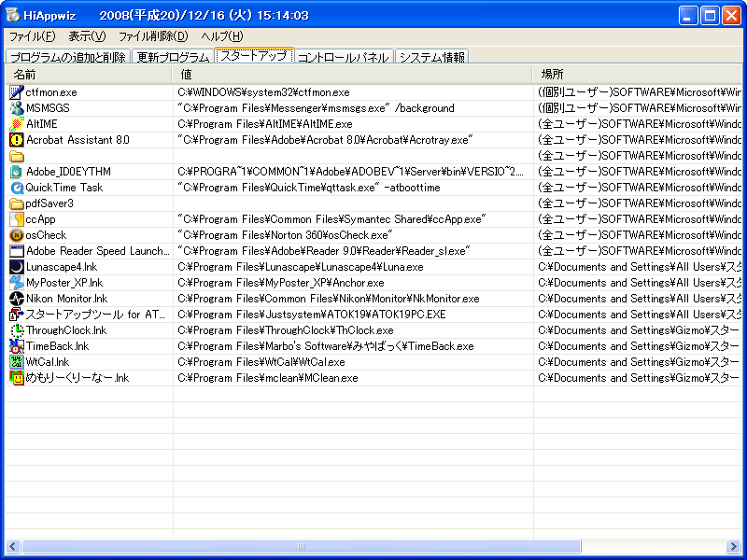
Task: Select the Acrotray.exe path value
Action: click(x=325, y=140)
